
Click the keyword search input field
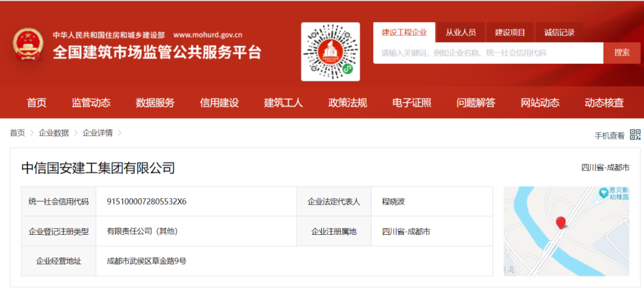pos(488,53)
